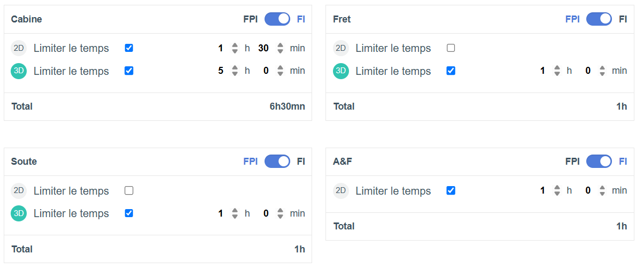This screenshot has width=644, height=269.
Task: Click the 3D badge in the Fret panel
Action: coord(341,71)
